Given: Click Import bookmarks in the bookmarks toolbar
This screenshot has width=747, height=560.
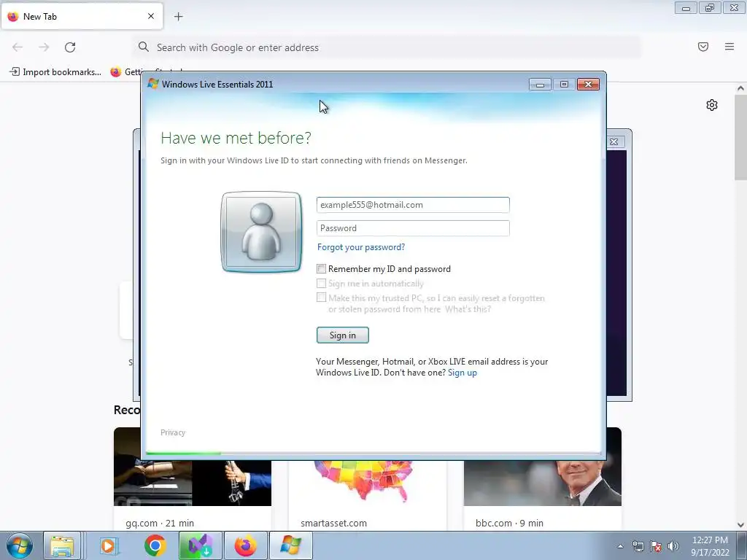Looking at the screenshot, I should pos(55,72).
